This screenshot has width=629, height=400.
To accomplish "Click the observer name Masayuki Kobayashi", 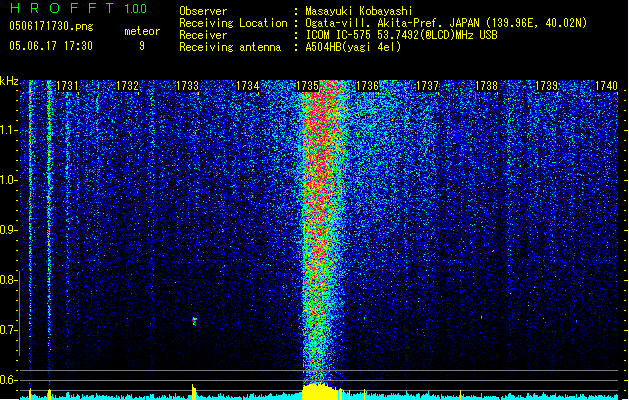I will coord(359,11).
